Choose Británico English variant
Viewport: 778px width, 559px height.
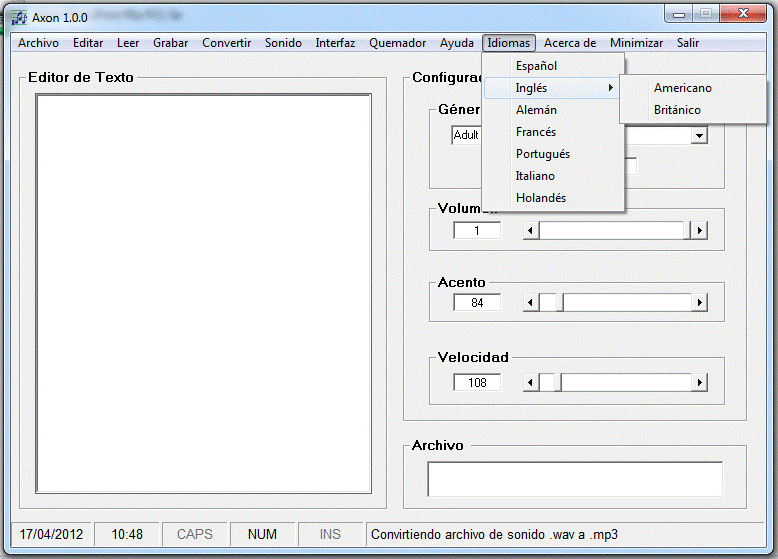[677, 110]
